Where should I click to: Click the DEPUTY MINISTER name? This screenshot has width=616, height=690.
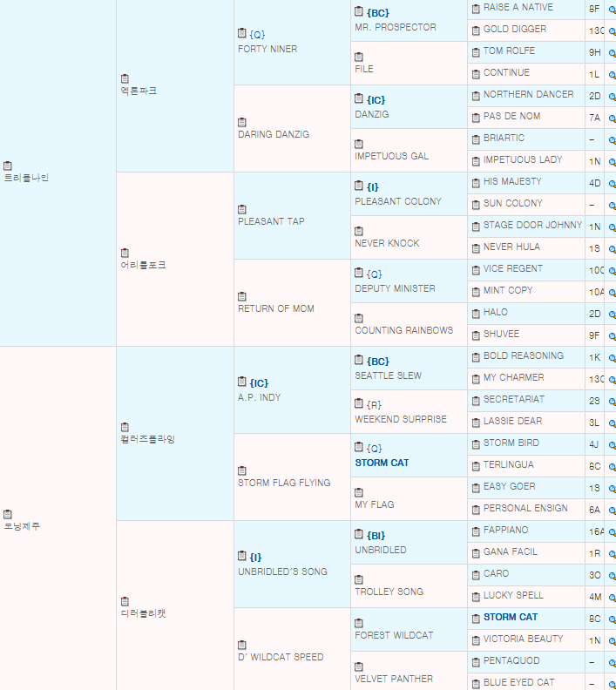395,288
